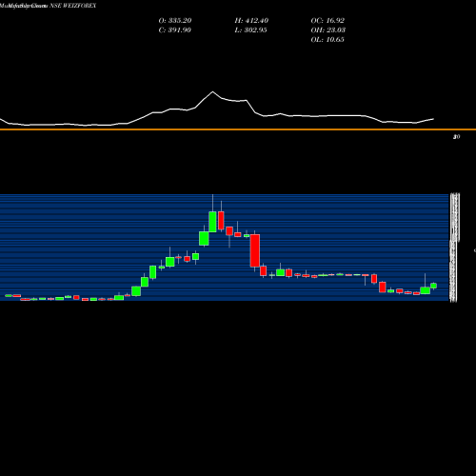Click the peak of the white indicator line
The image size is (476, 476).
[x=212, y=91]
